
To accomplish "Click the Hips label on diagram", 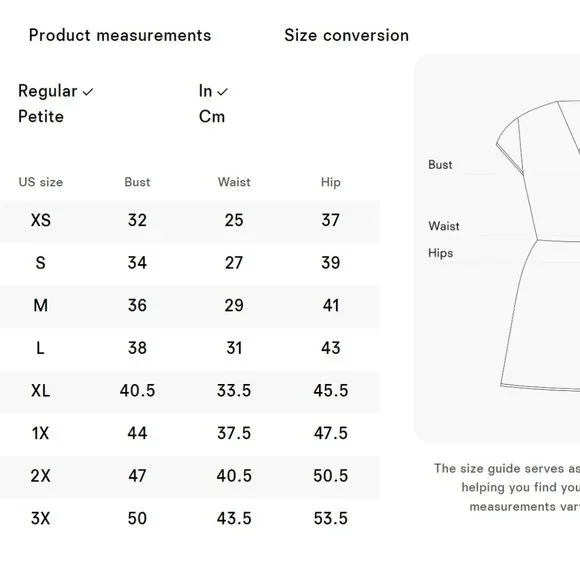I will tap(441, 253).
